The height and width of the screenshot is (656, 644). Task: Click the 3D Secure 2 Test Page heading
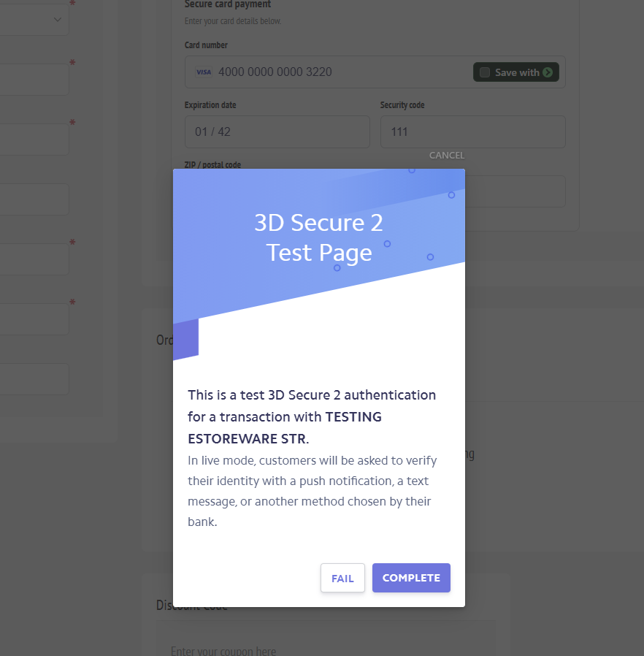(x=318, y=237)
